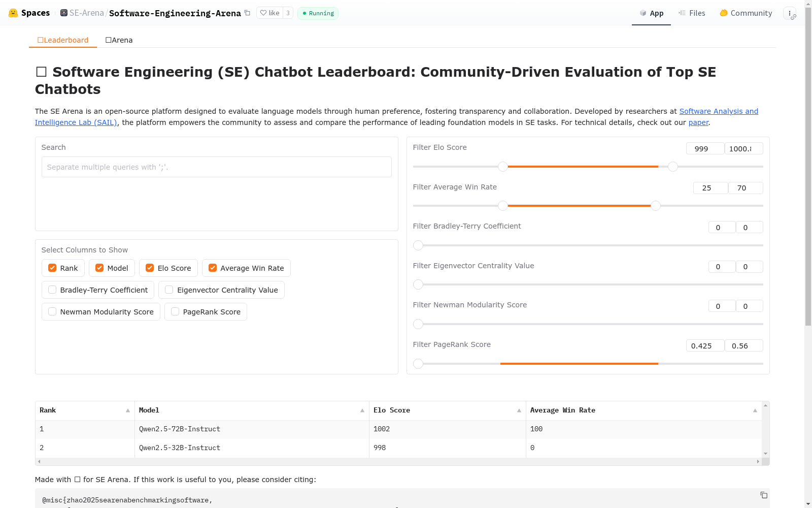Open the SE-Arena organization link
The image size is (812, 508).
coord(86,13)
